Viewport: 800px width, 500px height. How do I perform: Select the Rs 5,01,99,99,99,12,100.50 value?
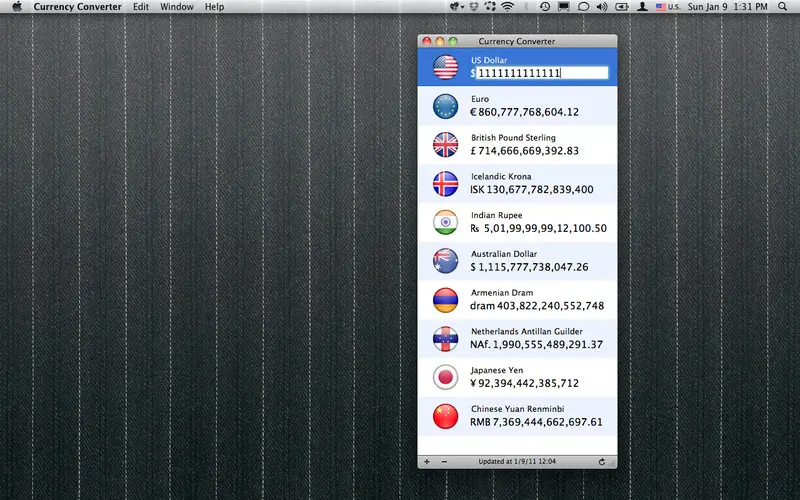click(x=538, y=229)
